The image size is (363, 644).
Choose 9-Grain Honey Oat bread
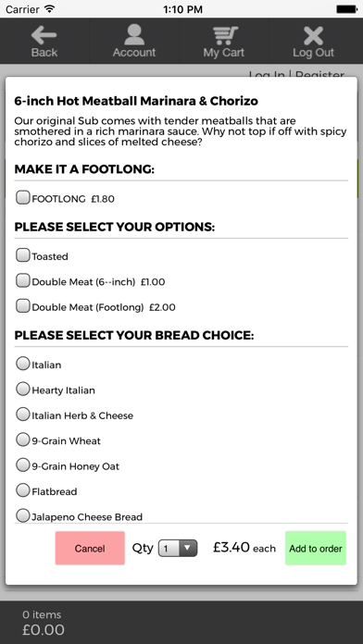[22, 465]
